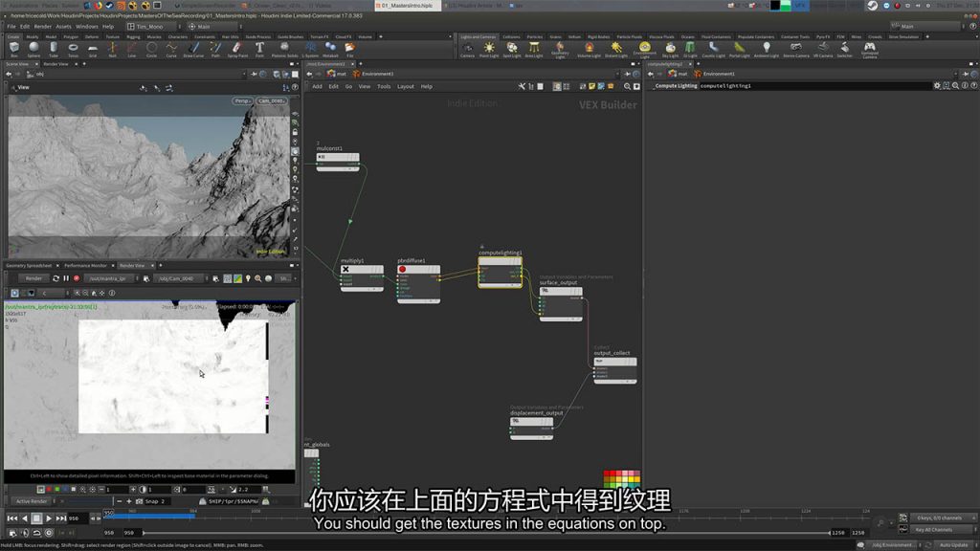Open the Persp viewport dropdown
Screen dimensions: 980x551
(x=243, y=100)
